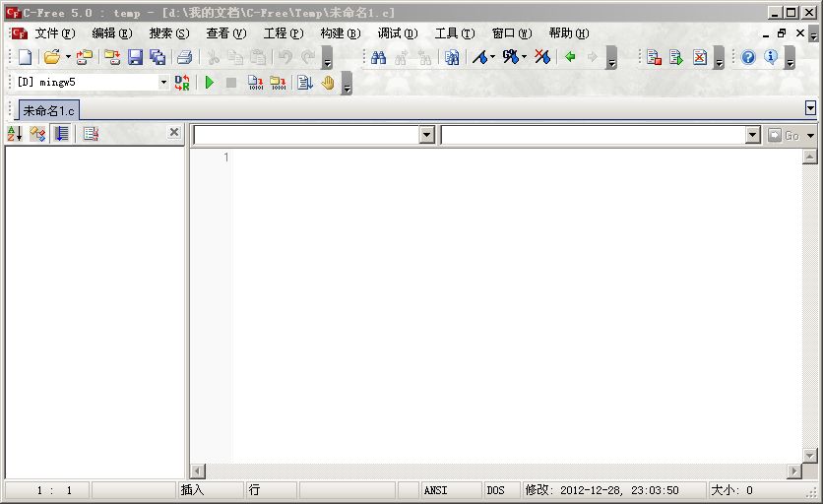
Task: Click the document with red square icon
Action: (x=654, y=57)
